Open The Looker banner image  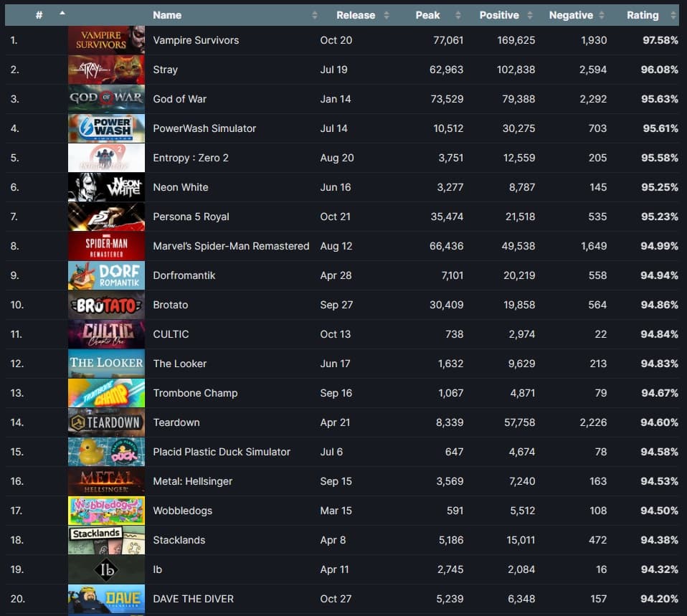coord(106,363)
